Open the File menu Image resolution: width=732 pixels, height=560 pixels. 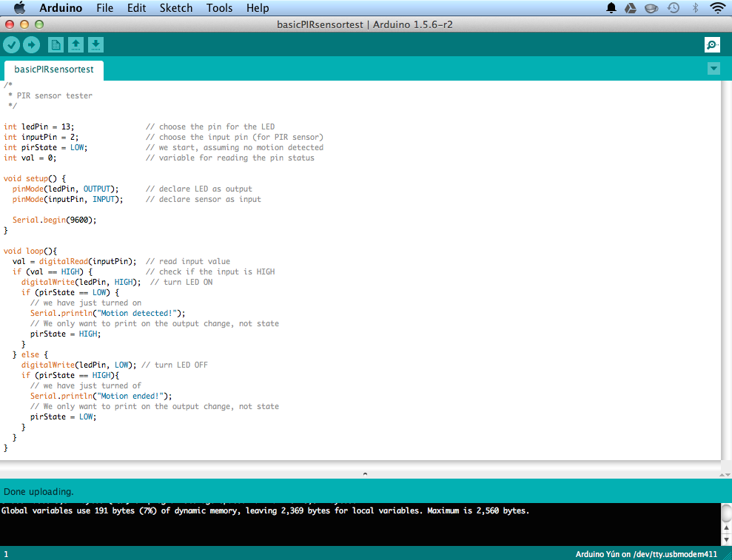[104, 8]
